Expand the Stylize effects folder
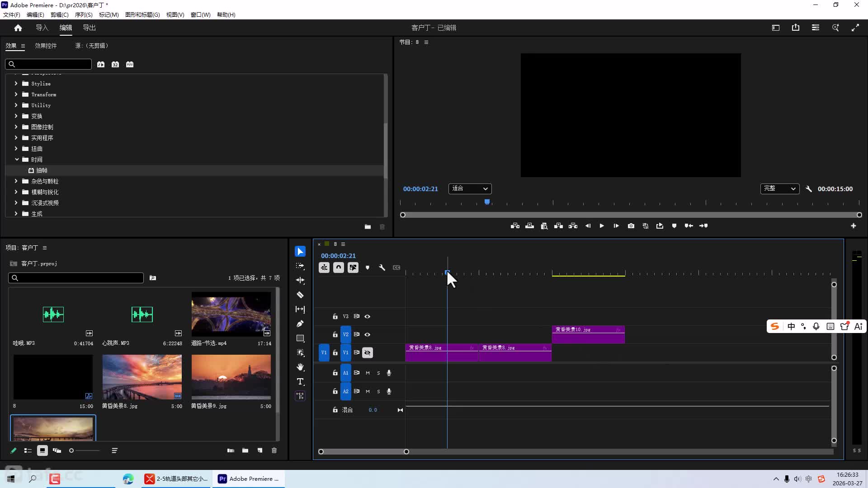Viewport: 868px width, 488px height. 16,84
